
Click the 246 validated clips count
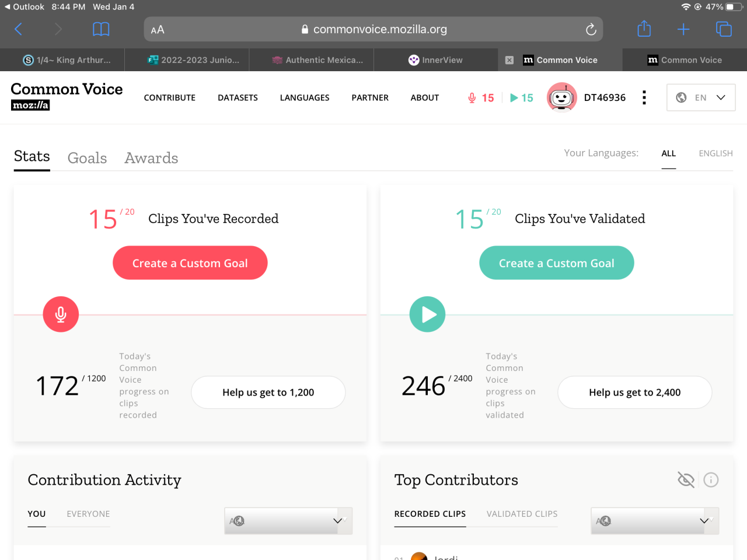coord(424,386)
